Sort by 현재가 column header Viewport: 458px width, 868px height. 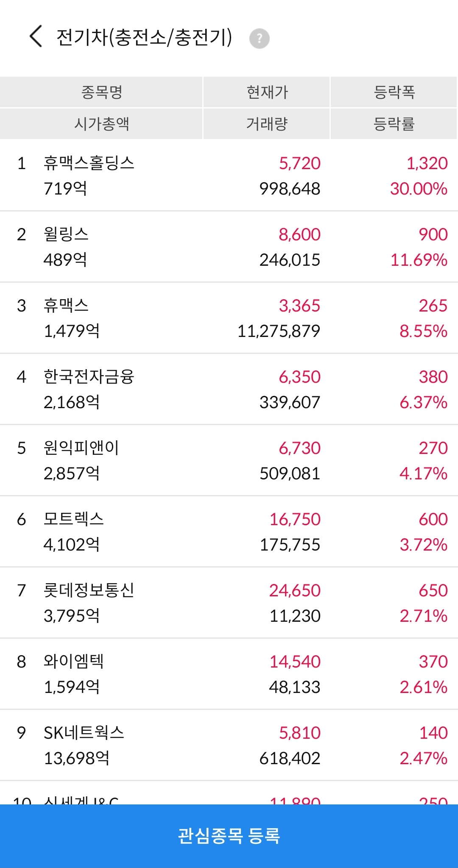(x=267, y=92)
